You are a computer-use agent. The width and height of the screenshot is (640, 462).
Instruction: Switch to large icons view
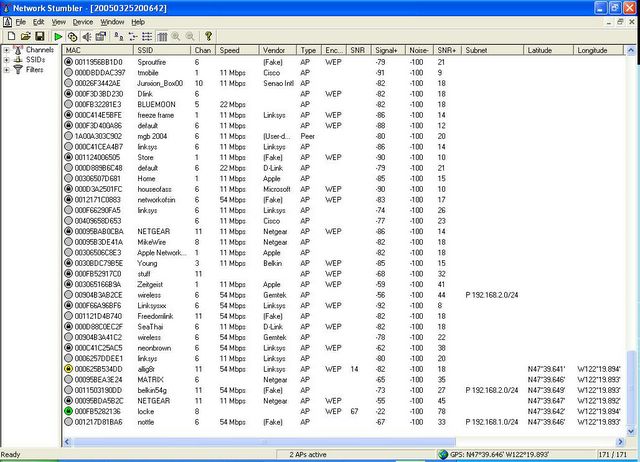(x=119, y=37)
